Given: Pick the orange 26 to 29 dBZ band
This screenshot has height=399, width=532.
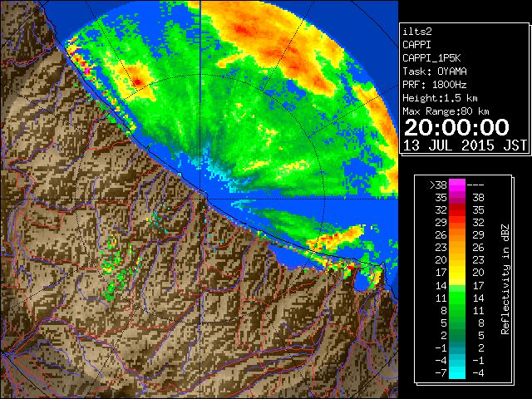Looking at the screenshot, I should tap(457, 235).
